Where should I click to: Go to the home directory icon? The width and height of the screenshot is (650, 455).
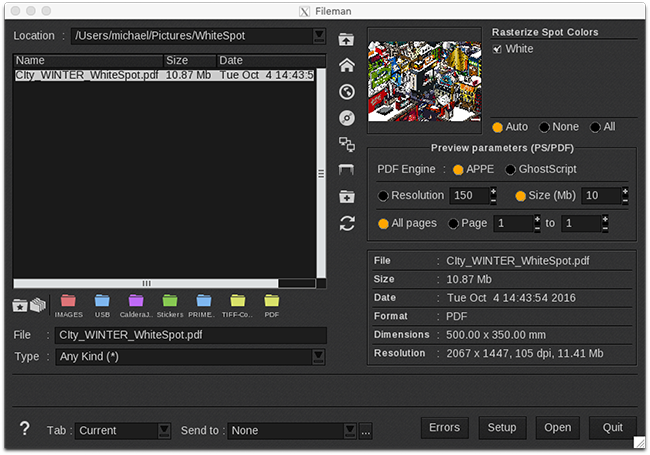pyautogui.click(x=347, y=65)
